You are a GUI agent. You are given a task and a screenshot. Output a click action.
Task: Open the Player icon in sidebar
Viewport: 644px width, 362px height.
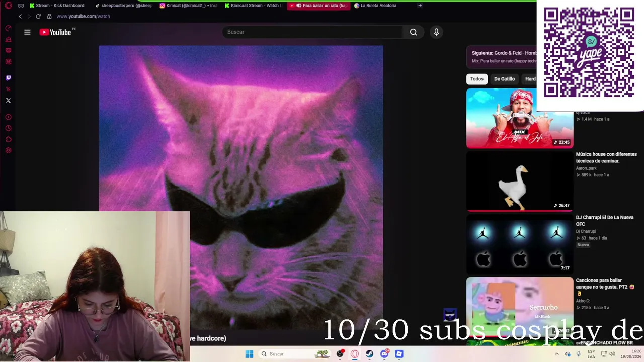coord(8,117)
